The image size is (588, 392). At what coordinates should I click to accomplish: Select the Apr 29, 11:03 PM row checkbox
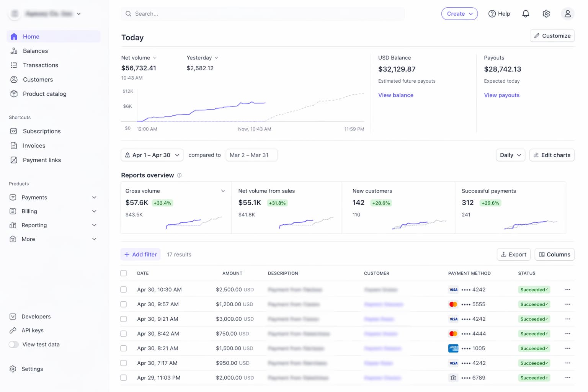pos(123,378)
